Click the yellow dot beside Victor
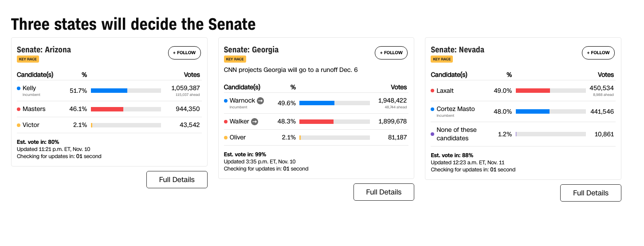The width and height of the screenshot is (644, 246). pos(19,125)
